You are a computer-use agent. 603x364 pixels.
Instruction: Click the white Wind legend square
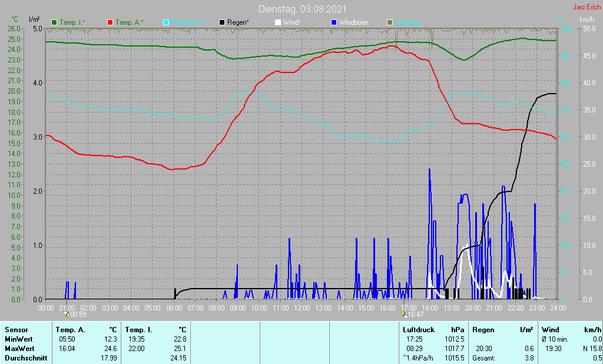pyautogui.click(x=278, y=22)
